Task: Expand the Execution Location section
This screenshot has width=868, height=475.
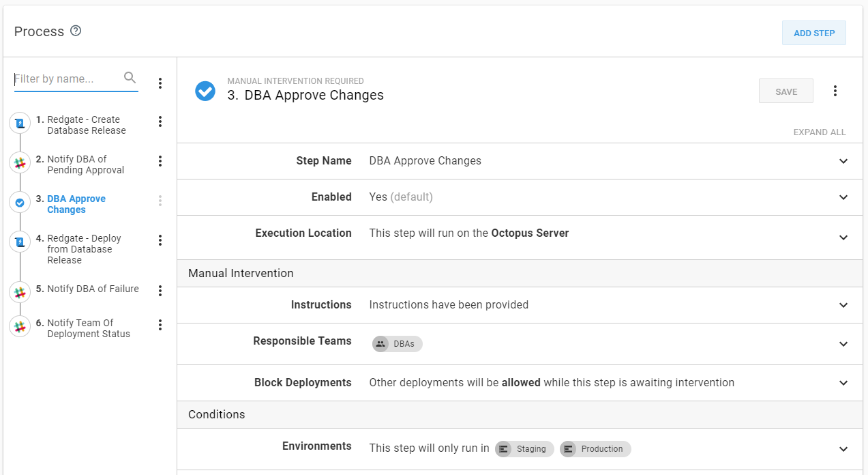Action: coord(843,237)
